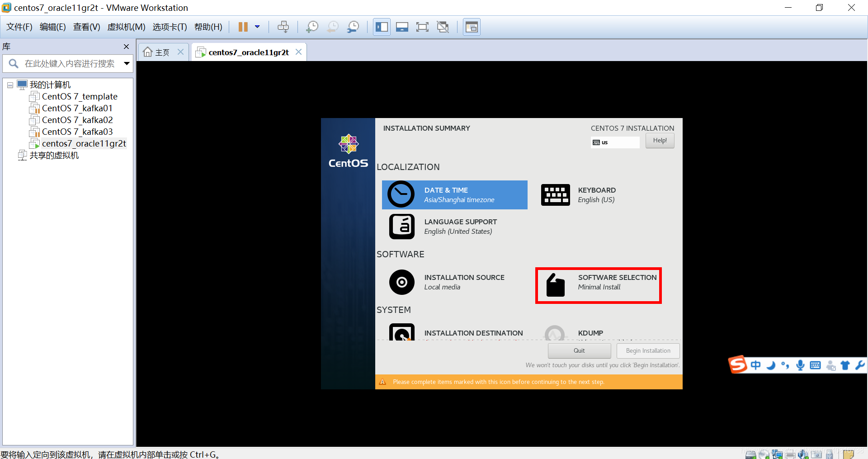868x459 pixels.
Task: Click the library search input field
Action: pyautogui.click(x=67, y=64)
